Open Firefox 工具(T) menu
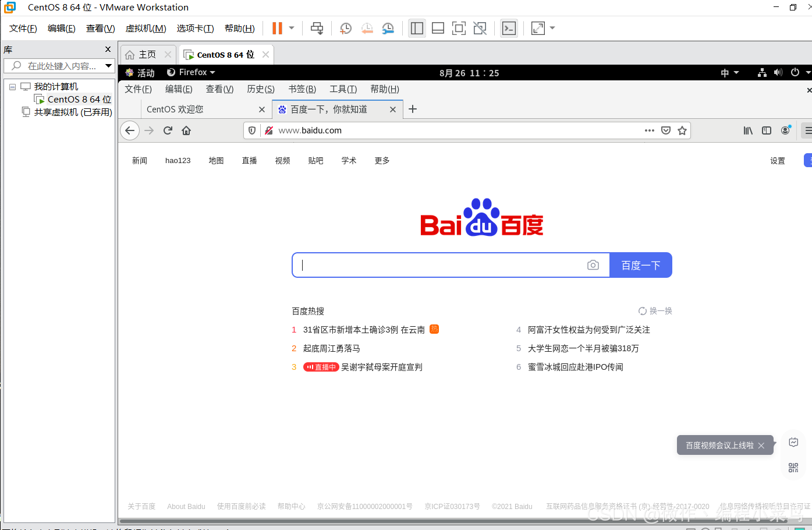The image size is (812, 530). 343,89
